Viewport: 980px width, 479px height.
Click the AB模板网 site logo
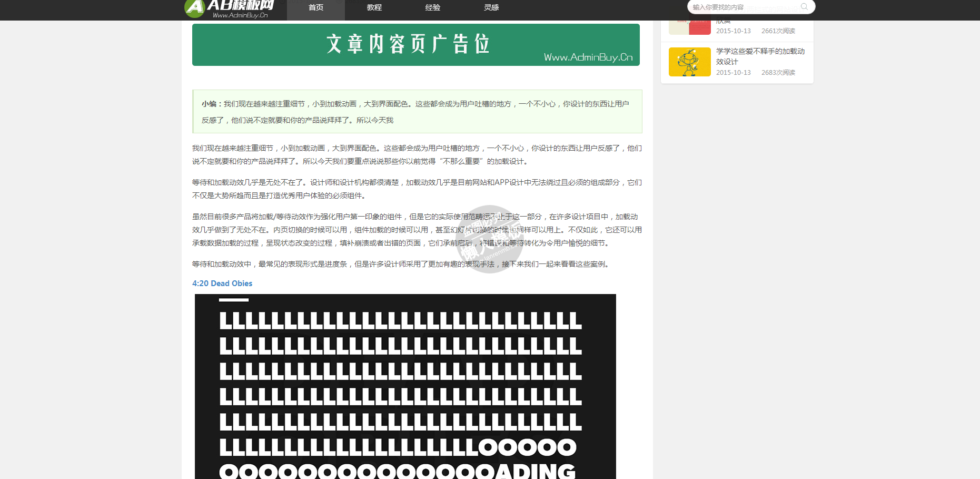230,9
